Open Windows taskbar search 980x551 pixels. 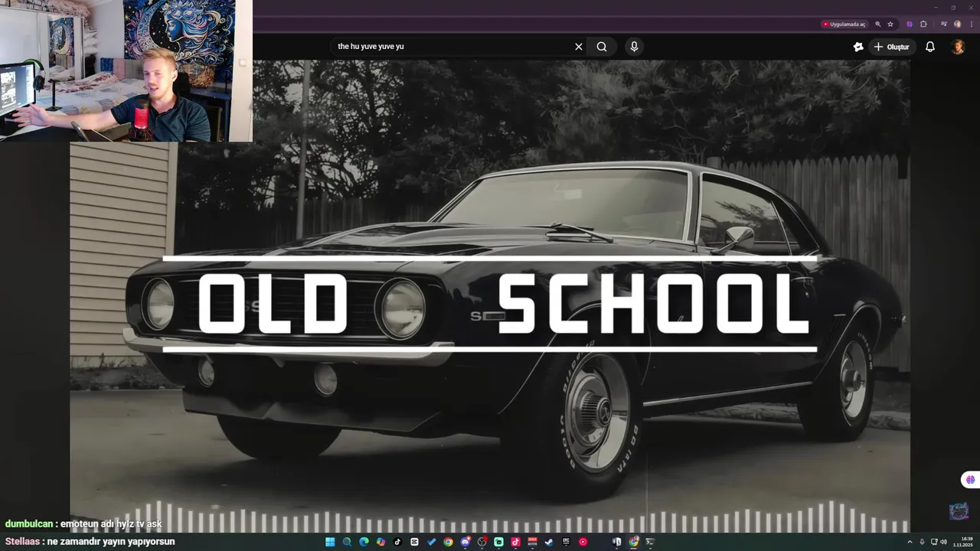pos(347,542)
